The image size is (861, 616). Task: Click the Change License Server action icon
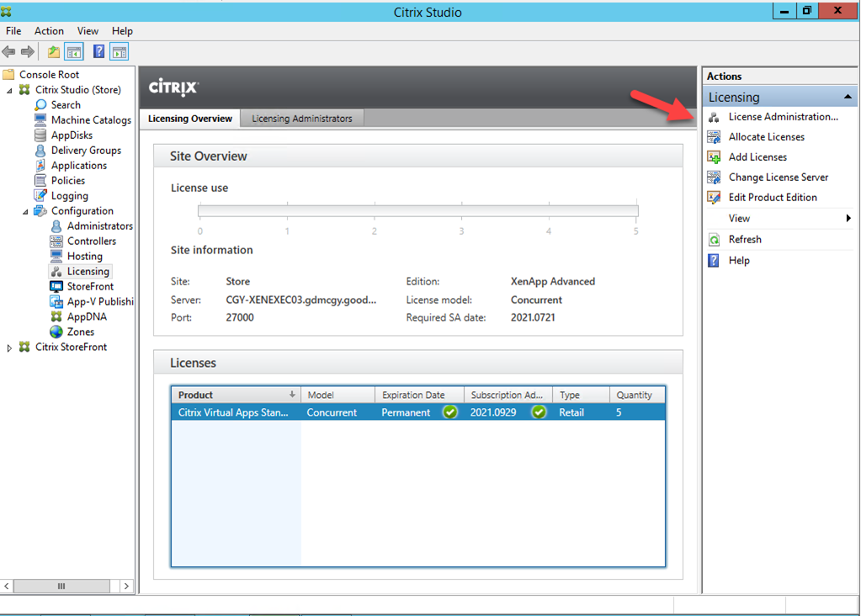[714, 178]
